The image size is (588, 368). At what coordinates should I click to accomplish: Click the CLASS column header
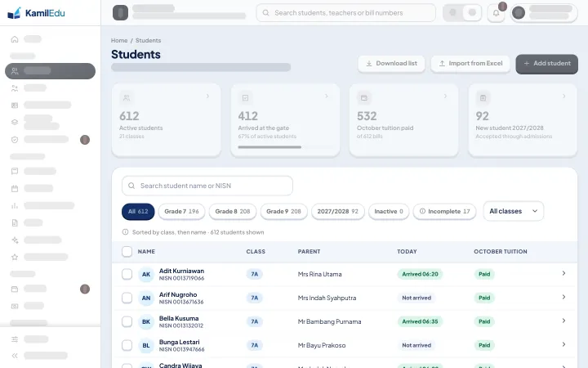tap(256, 252)
